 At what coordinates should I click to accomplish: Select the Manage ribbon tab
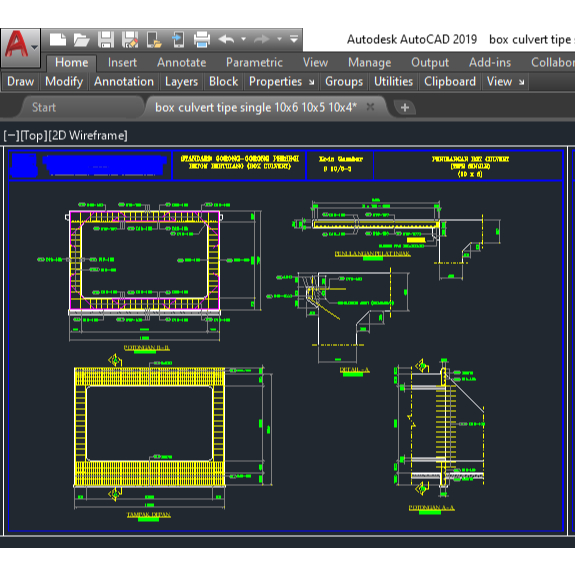click(x=370, y=62)
